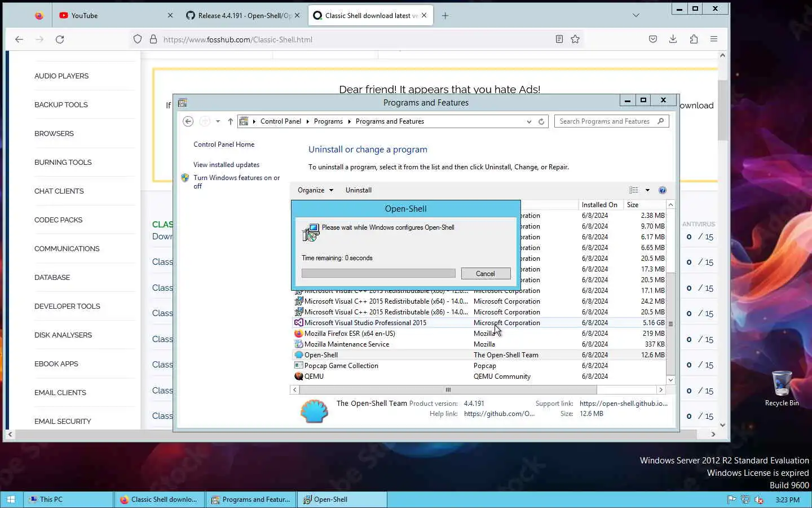The image size is (812, 508).
Task: Switch to the Release 4.4.191 Open-Shell tab
Action: coord(243,16)
